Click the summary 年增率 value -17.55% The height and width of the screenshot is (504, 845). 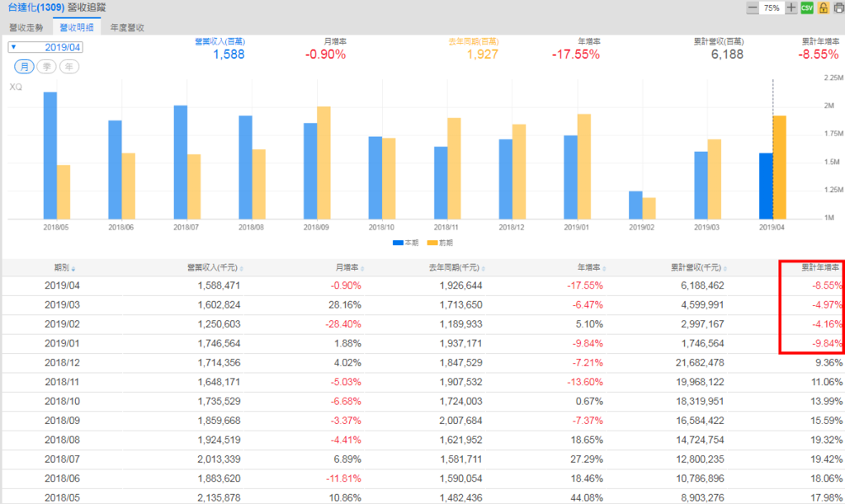click(x=575, y=54)
